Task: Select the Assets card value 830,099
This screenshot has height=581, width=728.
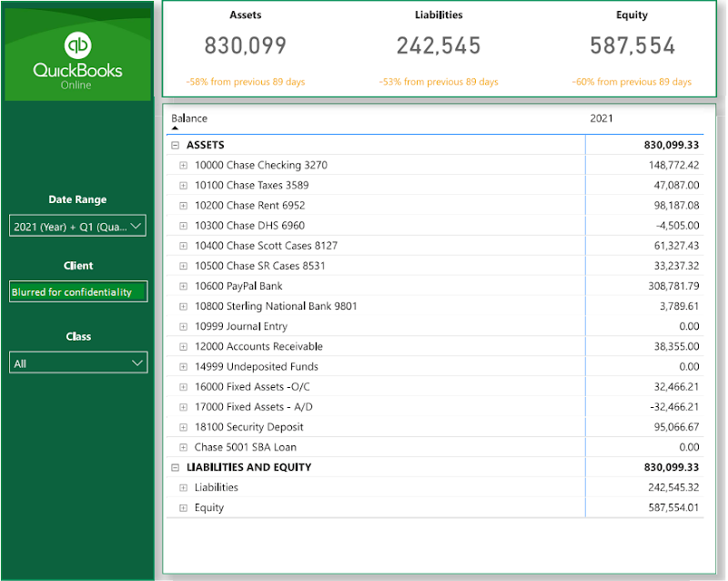Action: click(x=245, y=46)
